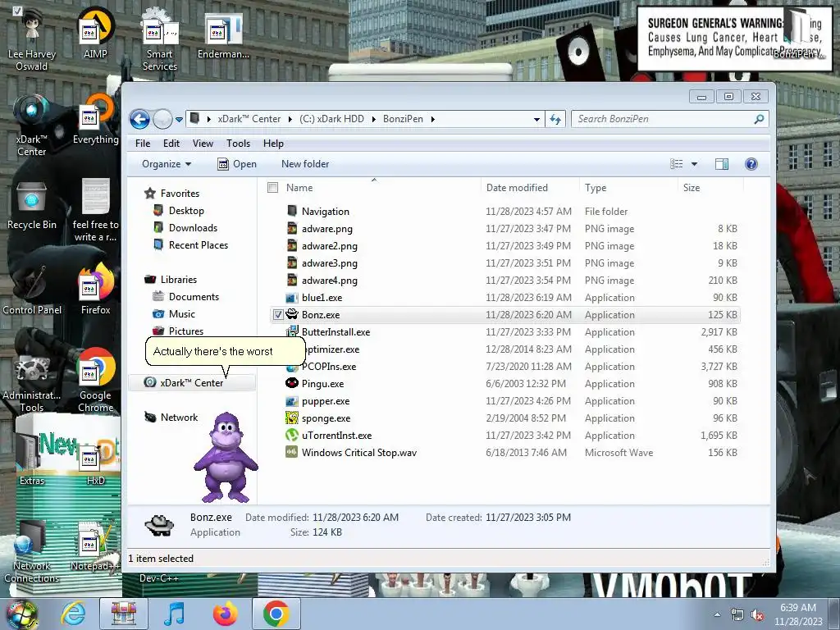Select the uTorrentInst.exe icon
This screenshot has height=630, width=840.
(291, 435)
